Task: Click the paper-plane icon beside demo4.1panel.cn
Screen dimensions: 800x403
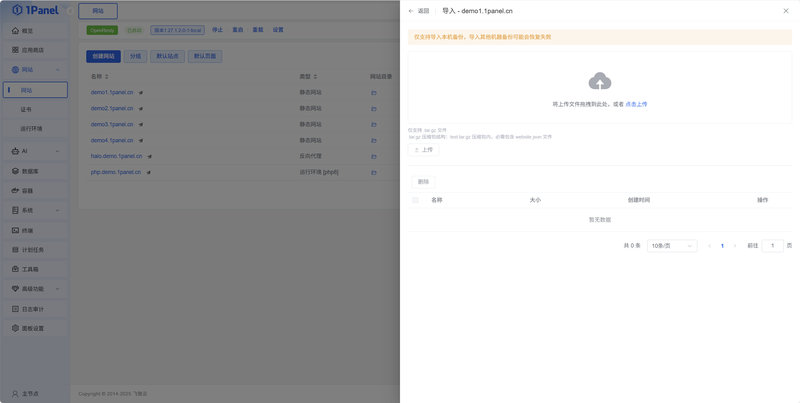Action: click(141, 140)
